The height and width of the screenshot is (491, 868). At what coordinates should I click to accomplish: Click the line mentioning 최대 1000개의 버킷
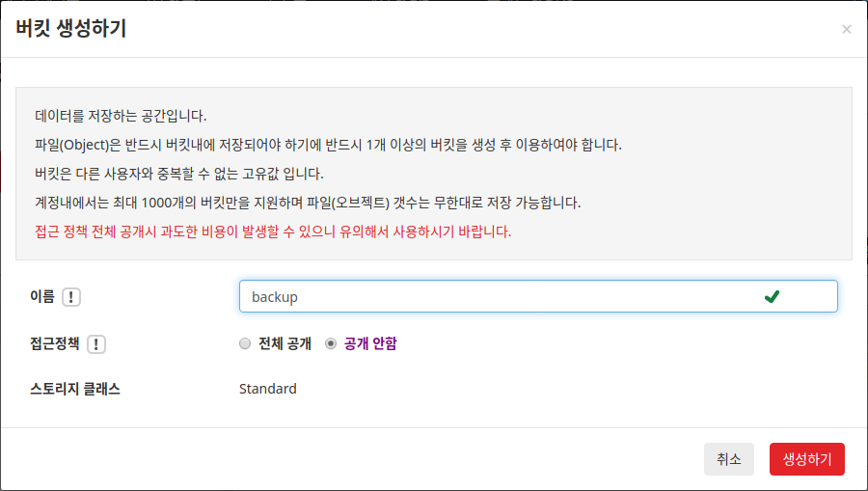point(308,203)
